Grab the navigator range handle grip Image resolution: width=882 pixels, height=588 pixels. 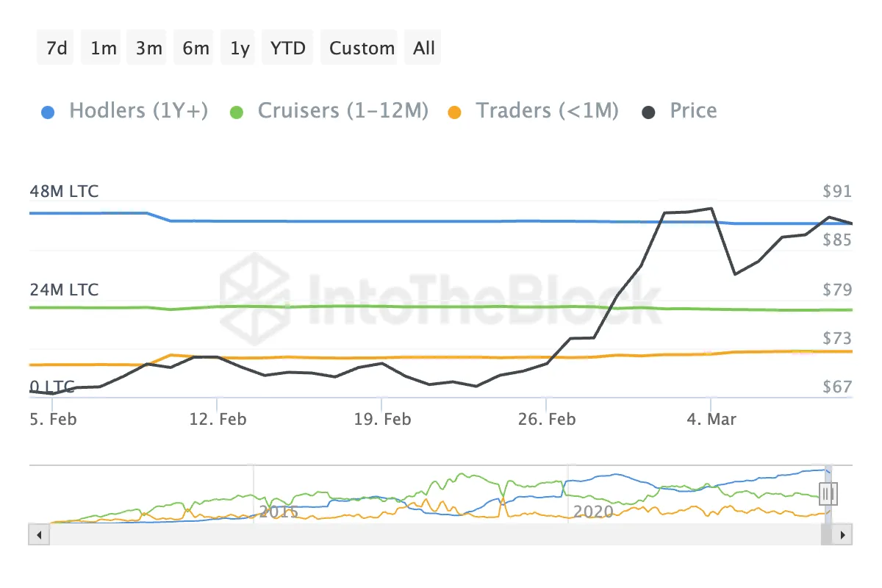tap(829, 493)
